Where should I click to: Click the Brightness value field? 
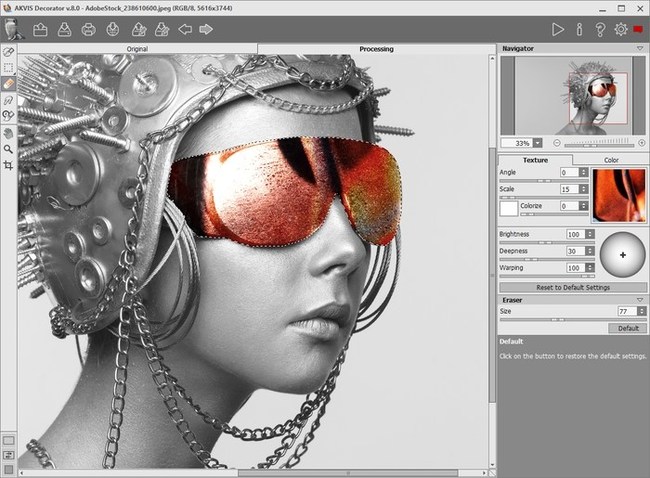pyautogui.click(x=576, y=234)
